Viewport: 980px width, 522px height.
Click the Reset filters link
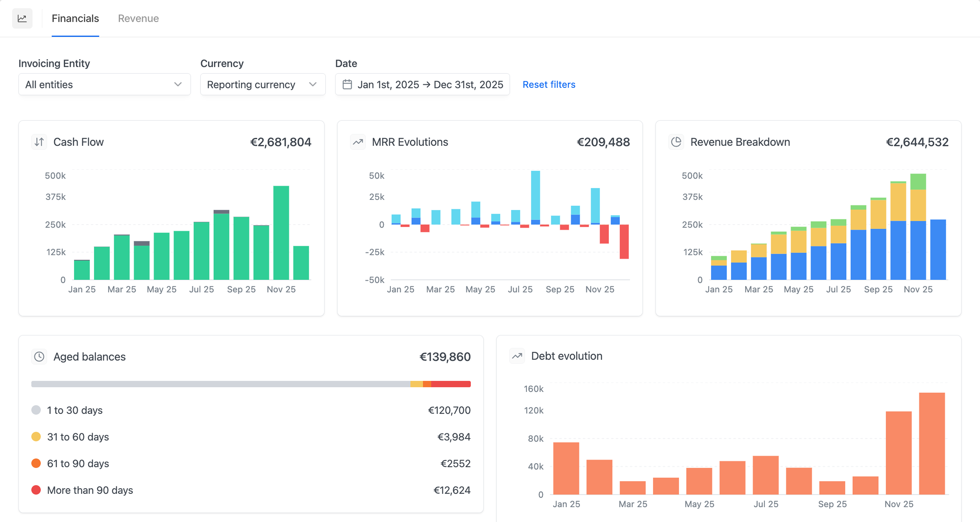[549, 84]
